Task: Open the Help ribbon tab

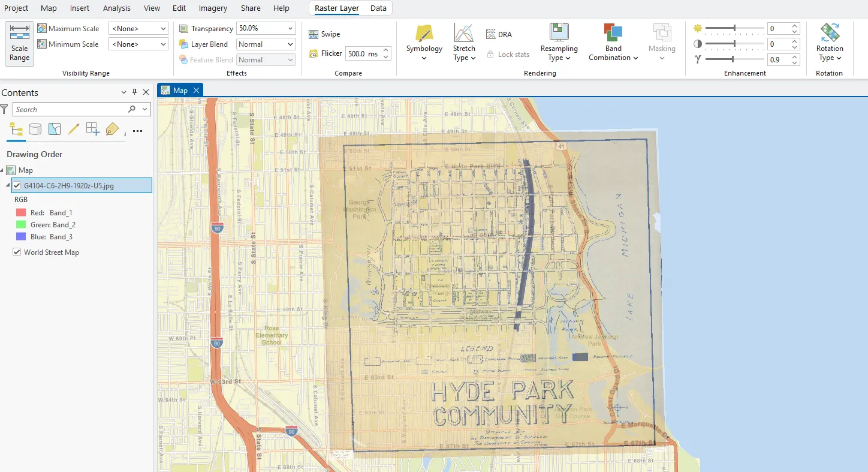Action: click(x=281, y=8)
